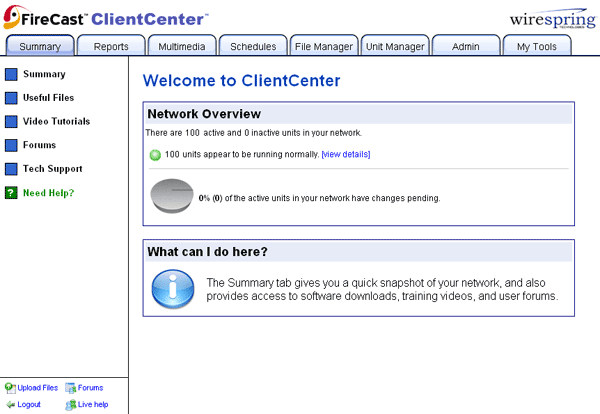Viewport: 600px width, 414px height.
Task: Click the green status indicator icon
Action: (155, 155)
